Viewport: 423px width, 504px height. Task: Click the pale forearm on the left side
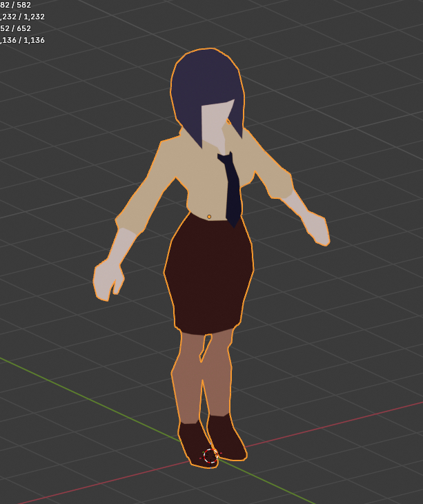point(124,245)
